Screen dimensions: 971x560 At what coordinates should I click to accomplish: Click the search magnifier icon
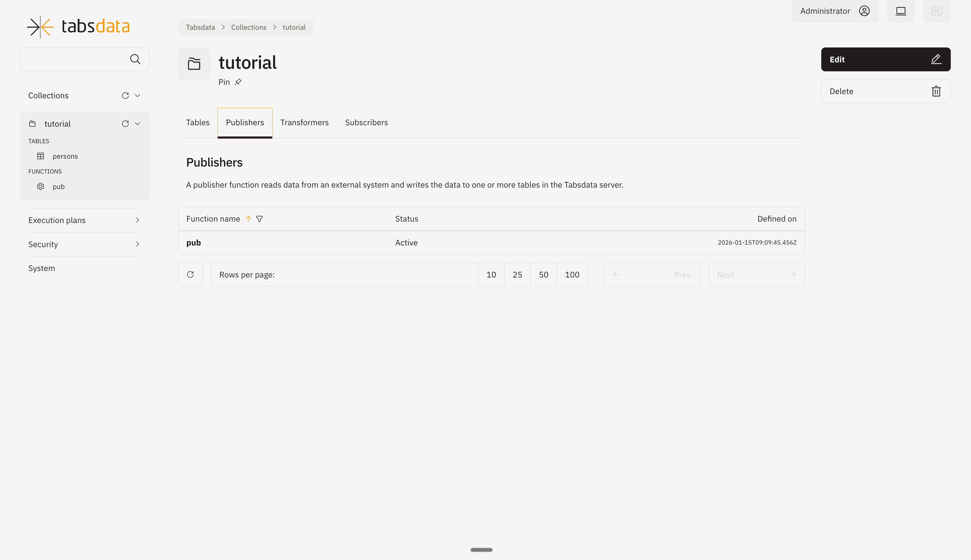(x=135, y=59)
